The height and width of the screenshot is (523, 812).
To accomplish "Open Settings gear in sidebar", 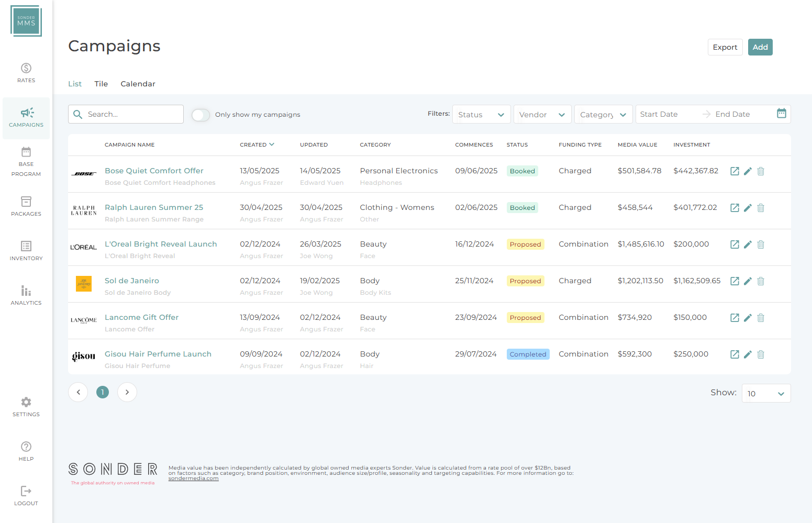I will click(26, 407).
